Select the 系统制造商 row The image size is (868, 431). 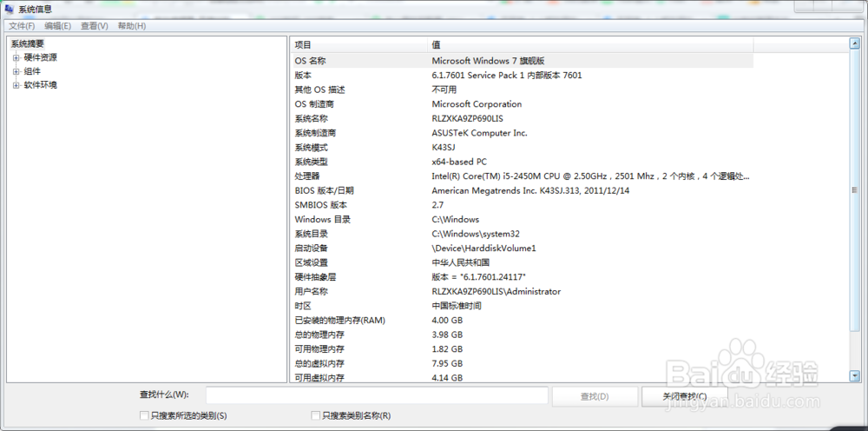522,133
